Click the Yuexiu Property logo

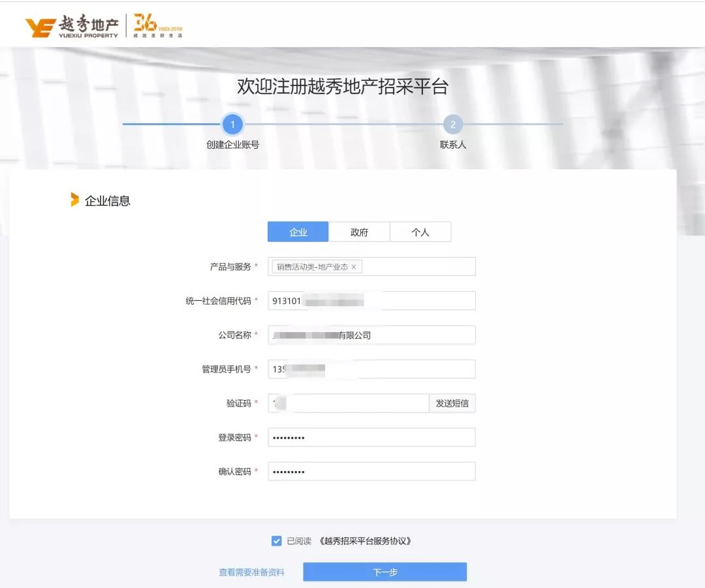(72, 26)
